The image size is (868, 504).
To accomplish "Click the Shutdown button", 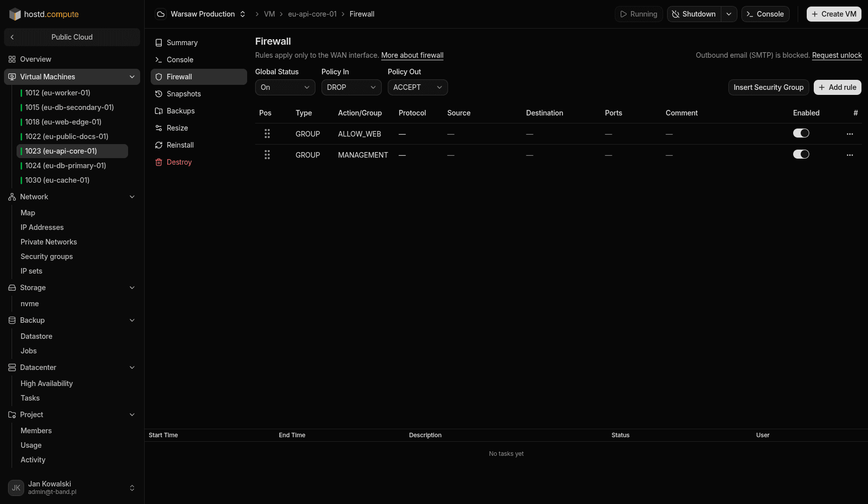I will [x=694, y=14].
